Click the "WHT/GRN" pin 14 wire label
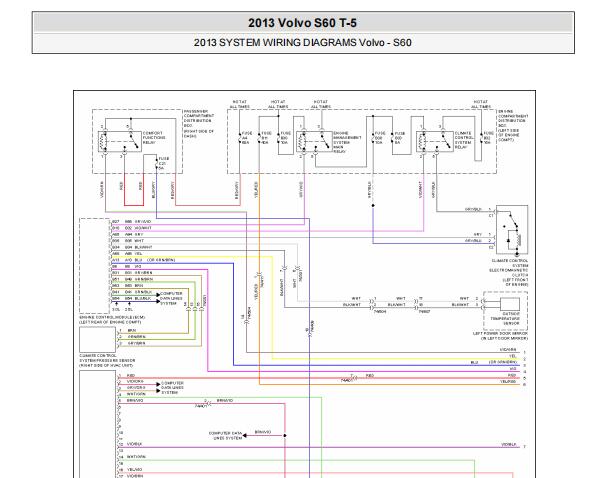The height and width of the screenshot is (478, 604). (136, 457)
